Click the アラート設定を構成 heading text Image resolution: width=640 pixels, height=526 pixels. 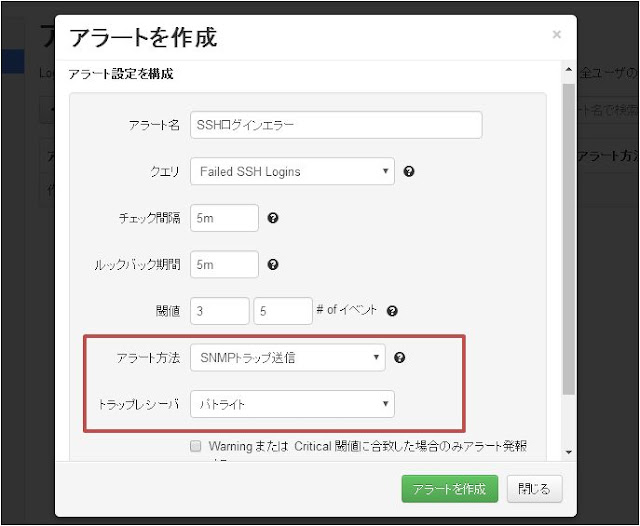(121, 74)
